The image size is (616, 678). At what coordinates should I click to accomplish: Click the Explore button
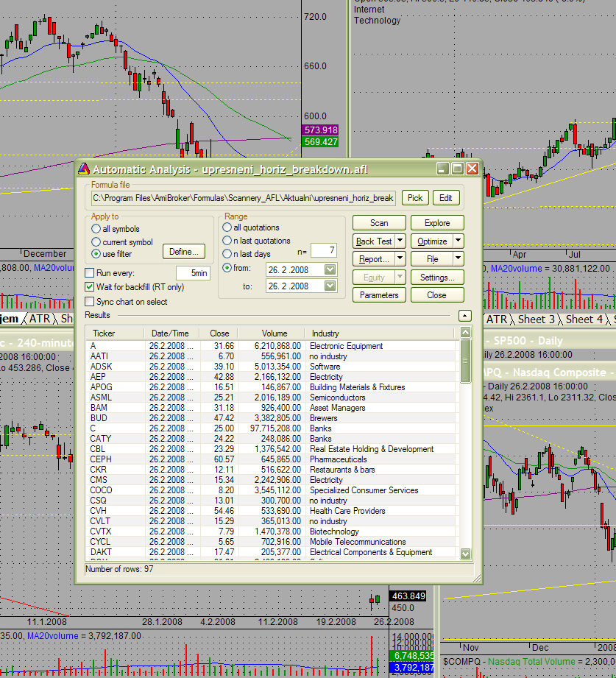click(x=437, y=223)
